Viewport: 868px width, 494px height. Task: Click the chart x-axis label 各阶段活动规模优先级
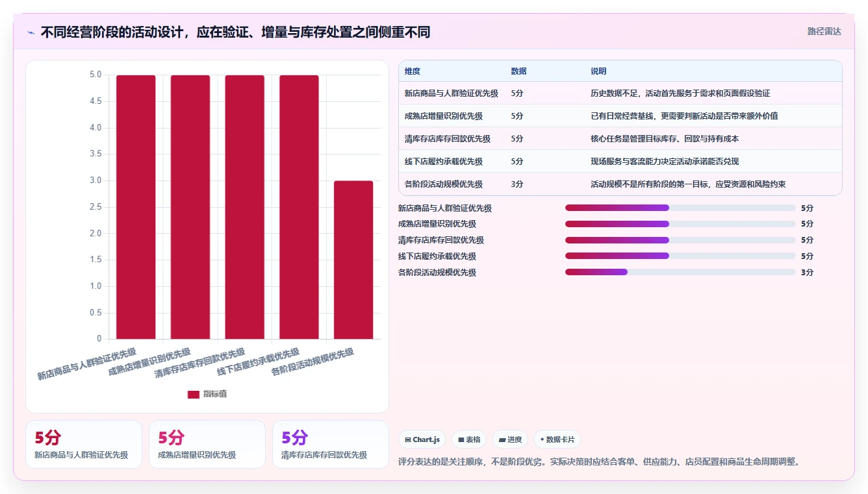tap(313, 362)
